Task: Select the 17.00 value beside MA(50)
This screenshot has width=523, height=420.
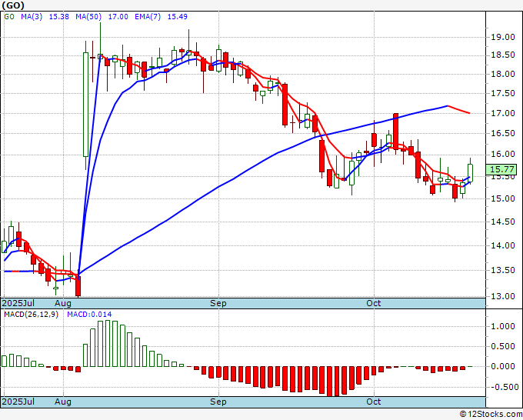Action: [118, 17]
